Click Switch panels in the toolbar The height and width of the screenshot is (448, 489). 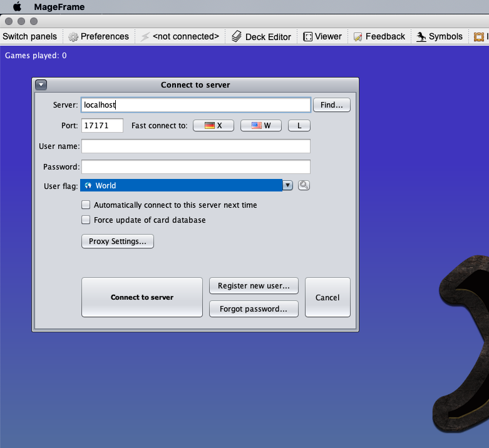point(29,36)
